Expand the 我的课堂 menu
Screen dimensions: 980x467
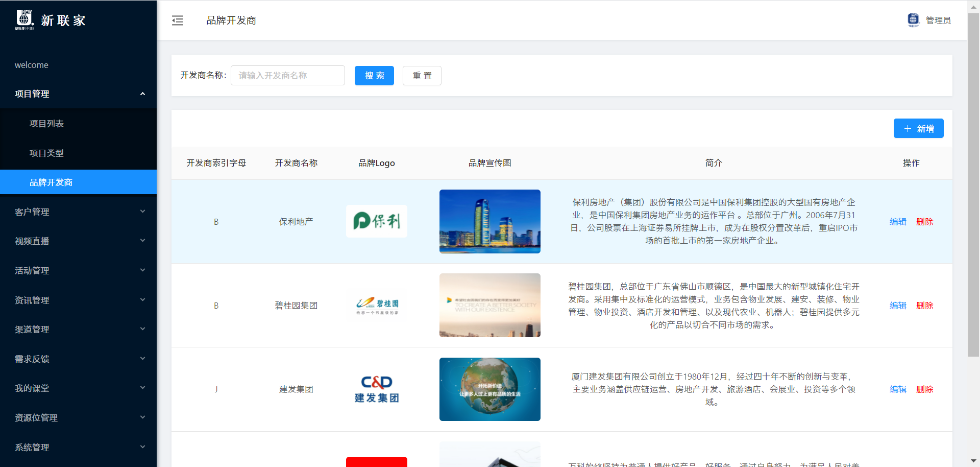(78, 388)
